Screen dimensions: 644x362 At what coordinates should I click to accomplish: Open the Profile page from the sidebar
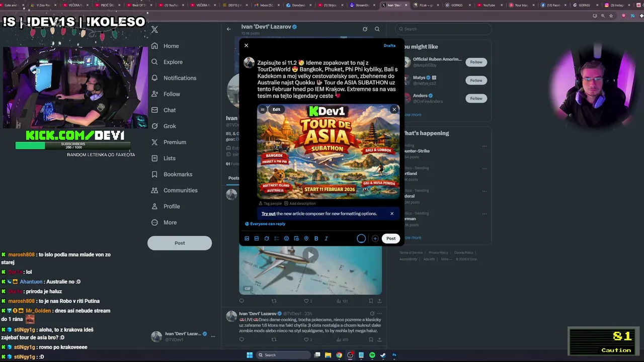(x=166, y=207)
